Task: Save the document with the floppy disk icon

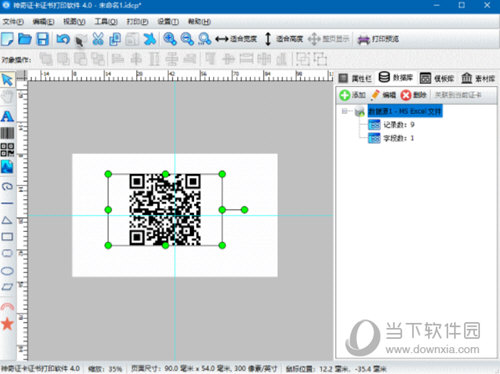Action: [42, 39]
